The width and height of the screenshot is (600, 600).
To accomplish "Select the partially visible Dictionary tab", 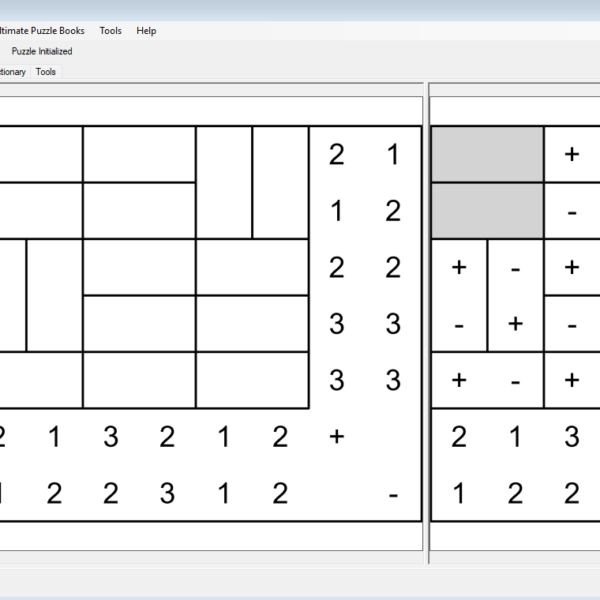I will (12, 72).
